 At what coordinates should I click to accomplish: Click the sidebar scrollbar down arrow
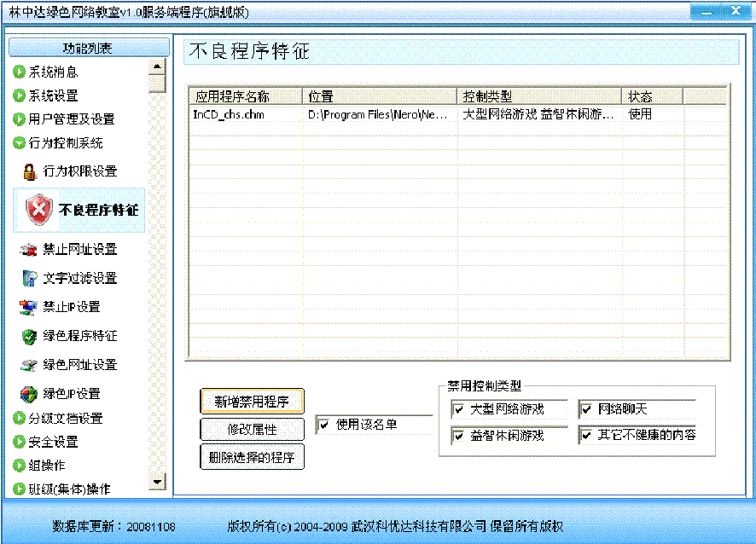pos(156,483)
